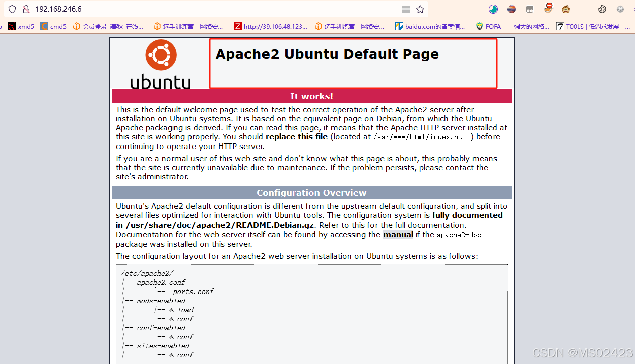Open the cookie editor extension icon
This screenshot has height=364, width=635.
coord(602,9)
